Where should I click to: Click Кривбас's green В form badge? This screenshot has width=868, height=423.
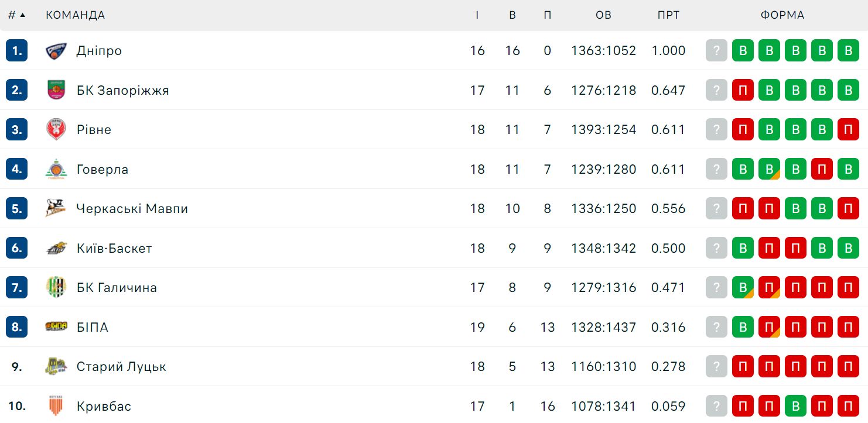point(795,406)
